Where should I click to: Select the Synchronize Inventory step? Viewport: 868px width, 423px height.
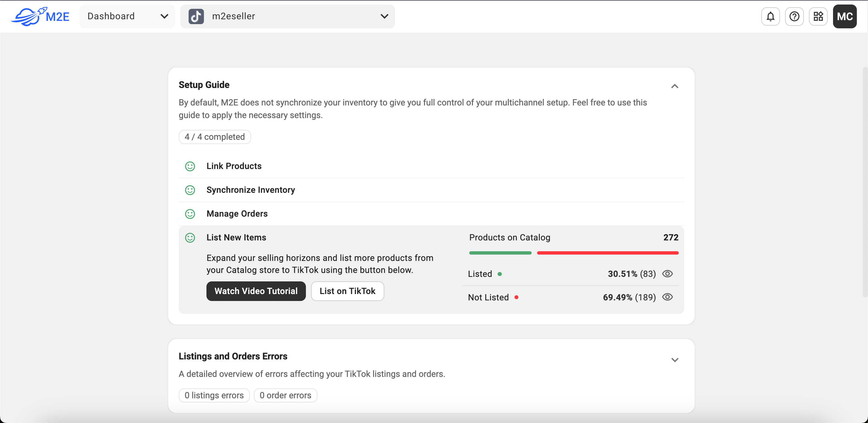point(250,190)
